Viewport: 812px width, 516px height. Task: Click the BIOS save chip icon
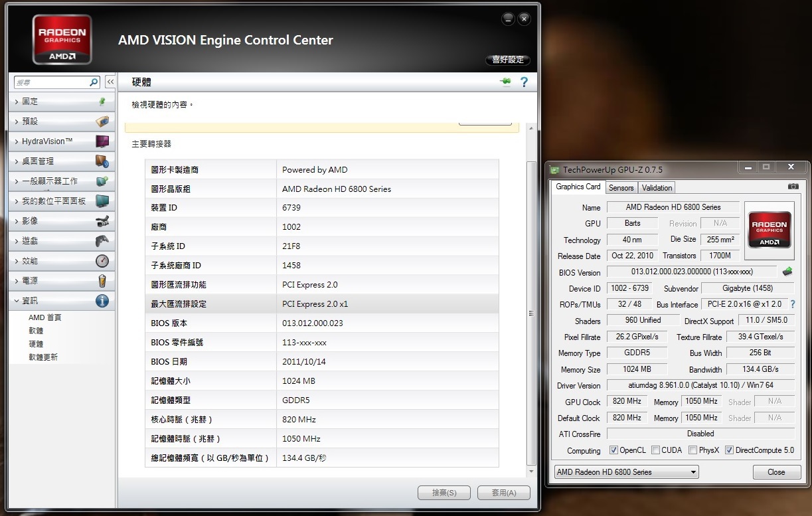(787, 272)
